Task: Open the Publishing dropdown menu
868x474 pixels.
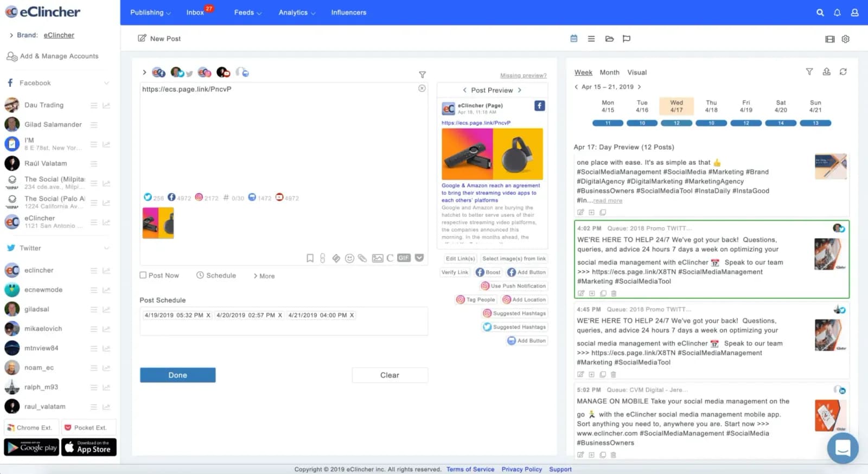Action: pos(150,12)
